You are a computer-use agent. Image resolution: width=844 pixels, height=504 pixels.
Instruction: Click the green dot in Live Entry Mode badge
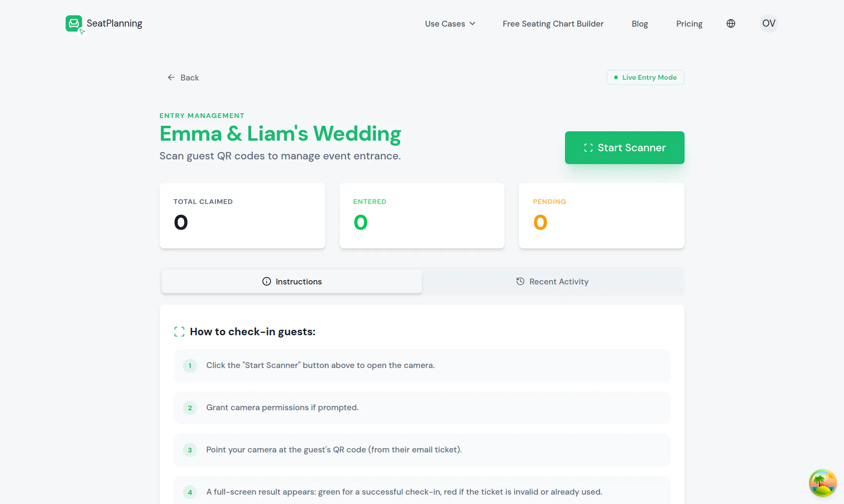click(616, 77)
